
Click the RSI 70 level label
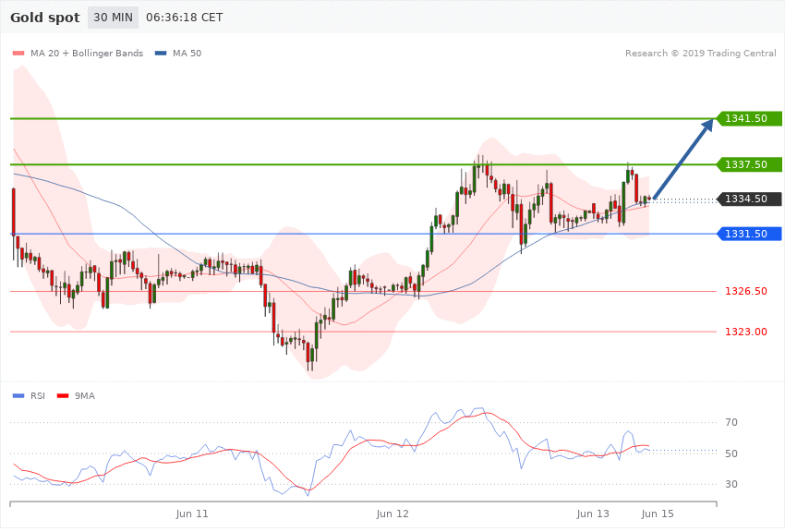[731, 422]
